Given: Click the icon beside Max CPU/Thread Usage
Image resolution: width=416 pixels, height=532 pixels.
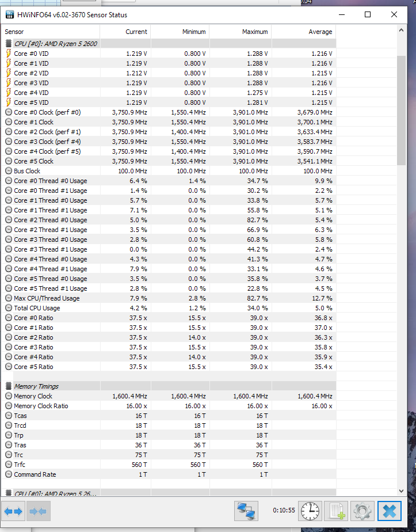Looking at the screenshot, I should point(9,298).
